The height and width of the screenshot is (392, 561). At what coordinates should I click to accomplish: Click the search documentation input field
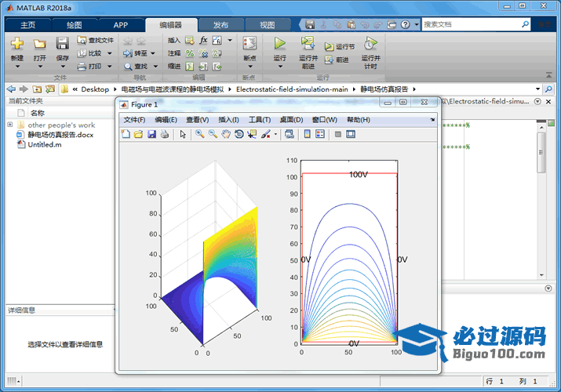[x=472, y=24]
